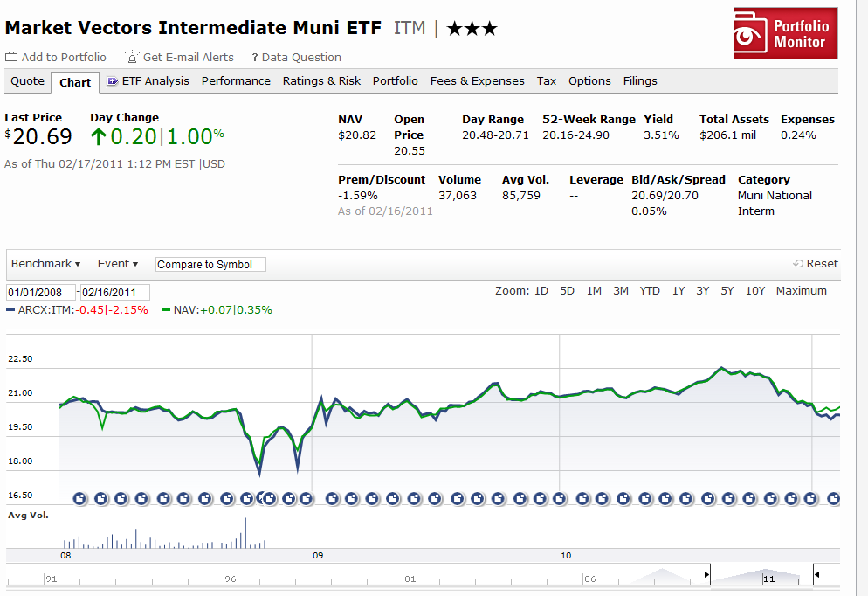
Task: Open the Filings tab
Action: (x=640, y=81)
